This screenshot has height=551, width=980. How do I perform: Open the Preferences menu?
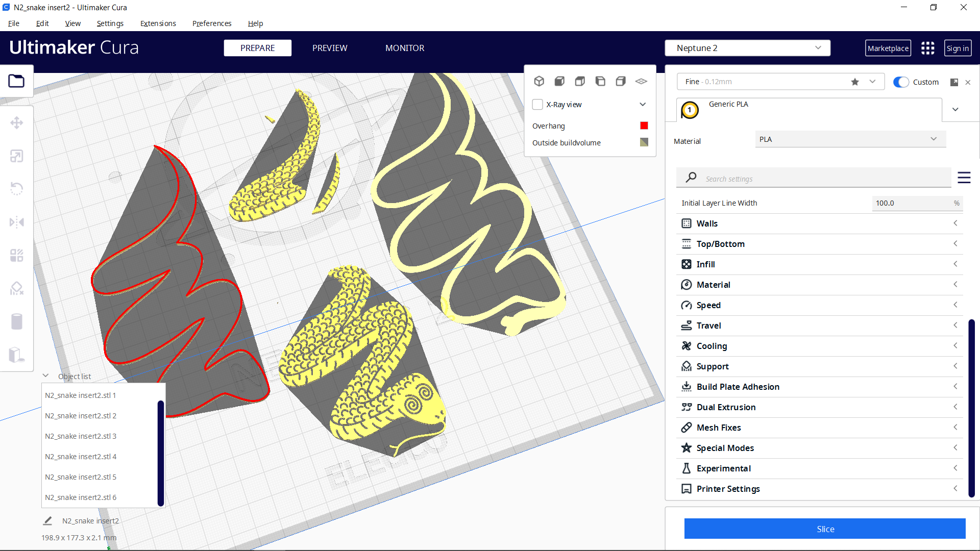pos(211,23)
